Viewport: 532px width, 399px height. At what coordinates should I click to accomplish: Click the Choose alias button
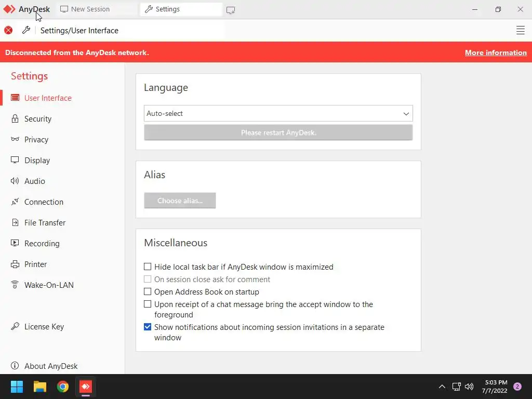pyautogui.click(x=180, y=201)
